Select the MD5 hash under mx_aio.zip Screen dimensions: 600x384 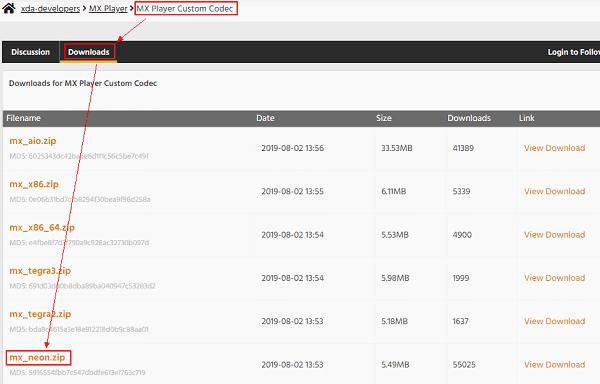tap(79, 156)
